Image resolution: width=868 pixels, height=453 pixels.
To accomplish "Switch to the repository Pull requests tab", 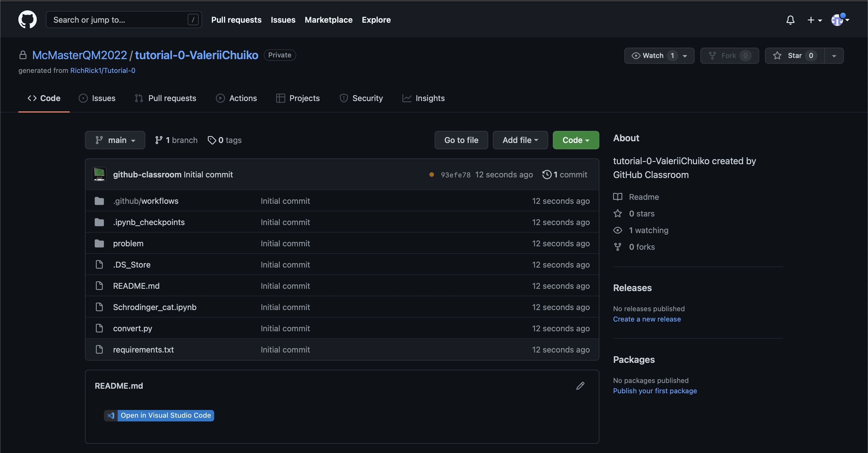I will 165,98.
